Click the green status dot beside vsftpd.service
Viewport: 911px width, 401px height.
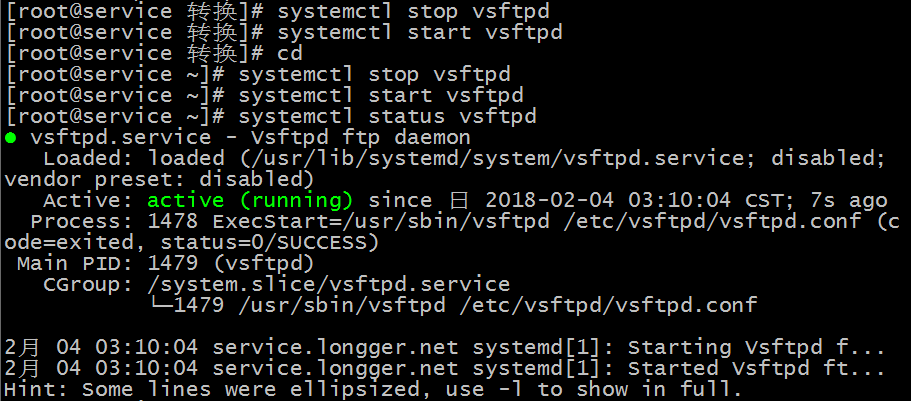pyautogui.click(x=11, y=138)
